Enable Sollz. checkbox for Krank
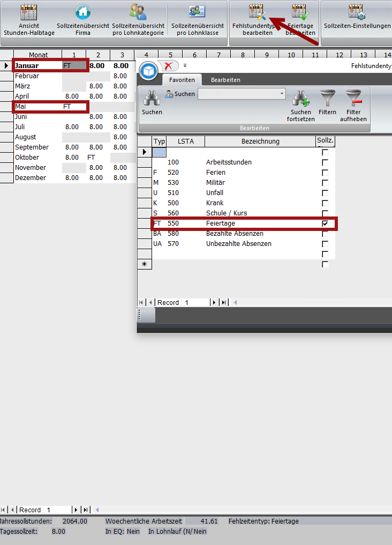Screen dimensions: 392x545 325,203
